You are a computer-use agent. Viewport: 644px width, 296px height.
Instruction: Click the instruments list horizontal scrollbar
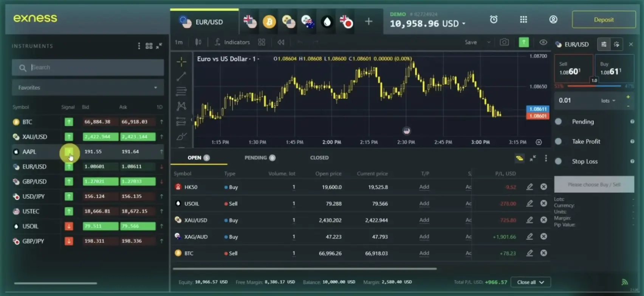56,283
